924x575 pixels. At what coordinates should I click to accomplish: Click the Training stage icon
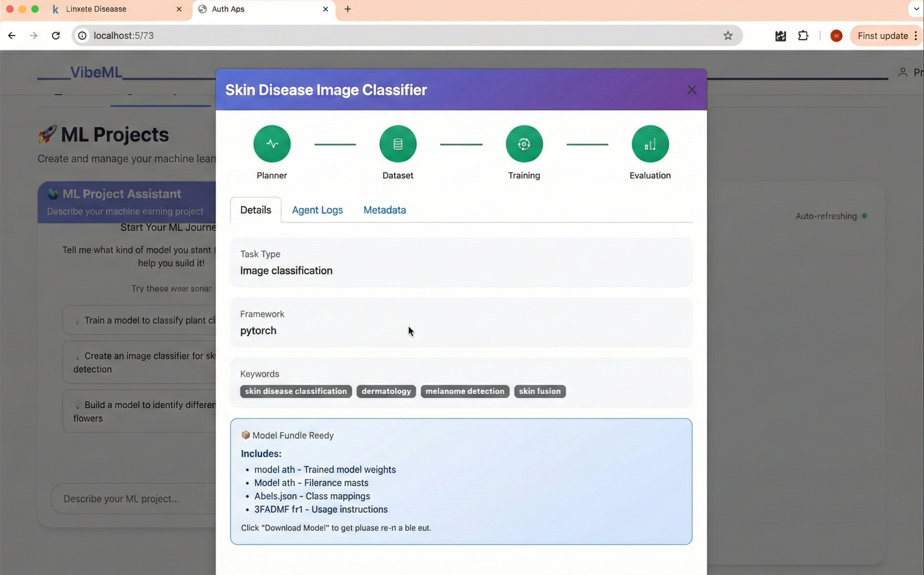tap(524, 144)
